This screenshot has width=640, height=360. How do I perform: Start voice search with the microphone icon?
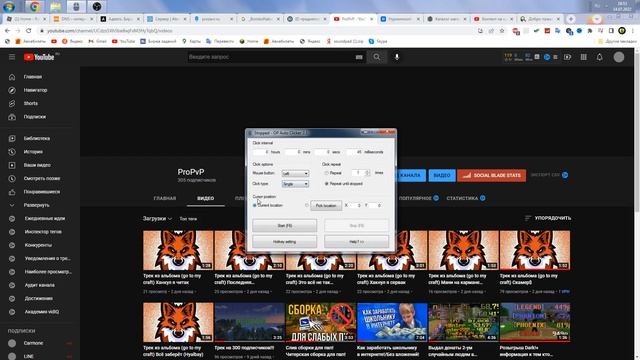pos(397,57)
